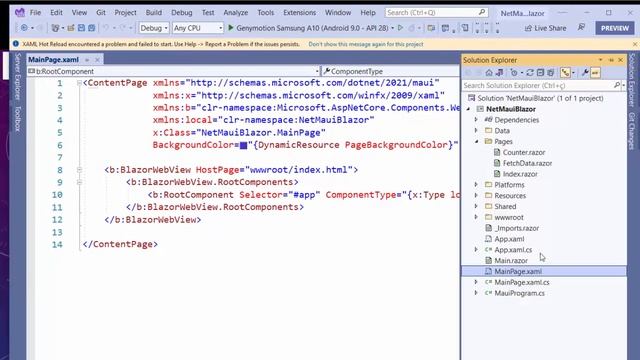Image resolution: width=640 pixels, height=360 pixels.
Task: Open the Any CPU platform dropdown
Action: (x=198, y=28)
